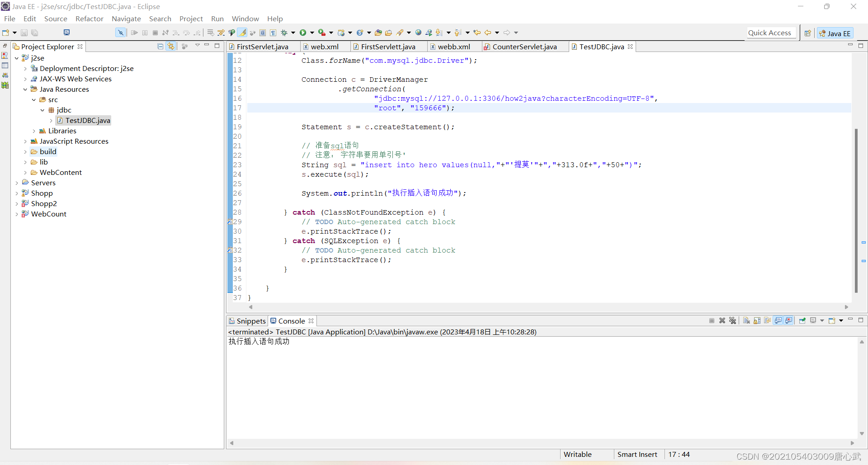868x465 pixels.
Task: Collapse the j2se project node
Action: (17, 58)
